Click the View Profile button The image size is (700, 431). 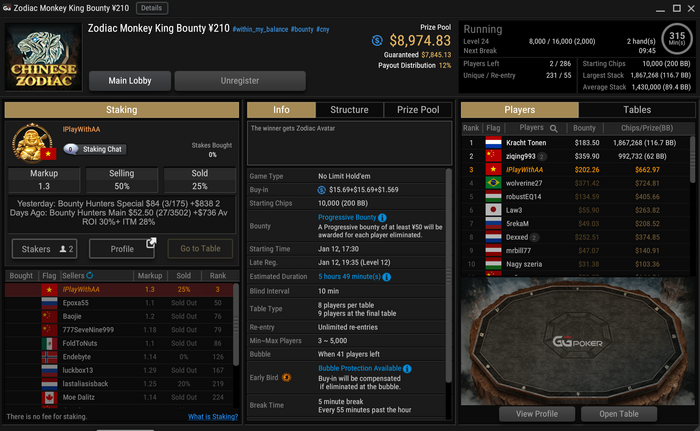(x=537, y=414)
